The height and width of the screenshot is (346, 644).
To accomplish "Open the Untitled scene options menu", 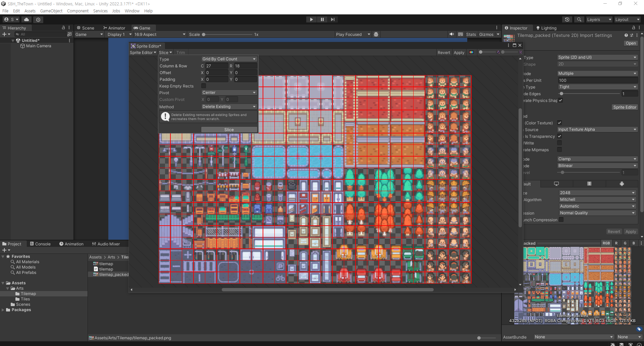I will [69, 40].
